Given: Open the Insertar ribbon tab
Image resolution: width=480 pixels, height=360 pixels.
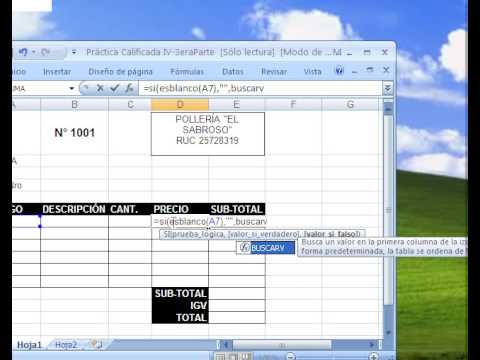Looking at the screenshot, I should tap(57, 72).
